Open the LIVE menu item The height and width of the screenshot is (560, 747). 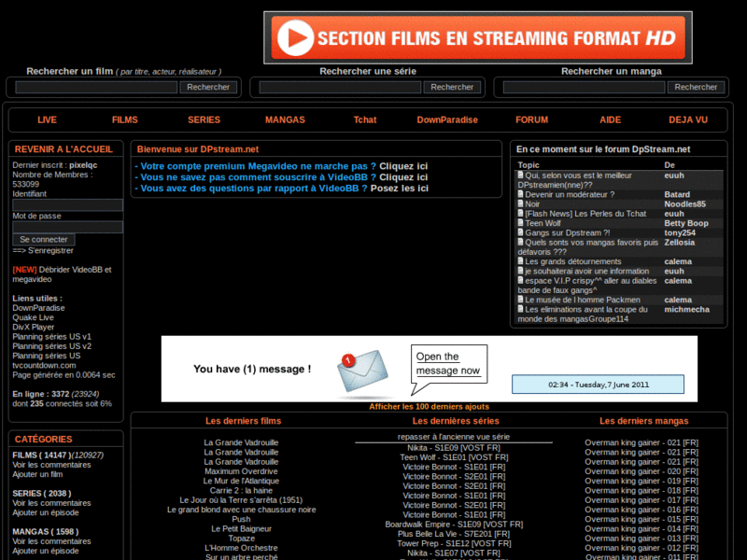[x=48, y=120]
